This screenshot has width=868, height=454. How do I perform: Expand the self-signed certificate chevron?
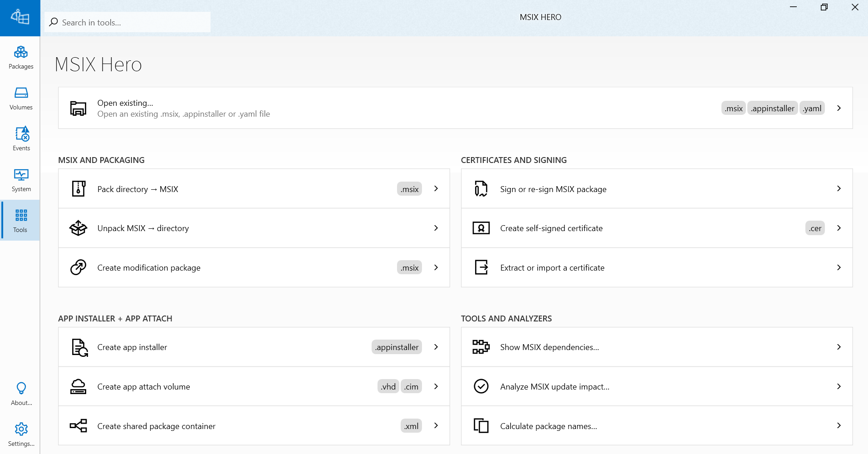pyautogui.click(x=839, y=228)
